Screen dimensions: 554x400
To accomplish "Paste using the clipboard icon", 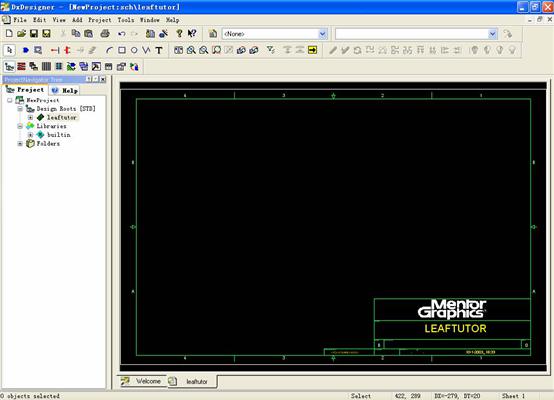I will pos(88,34).
